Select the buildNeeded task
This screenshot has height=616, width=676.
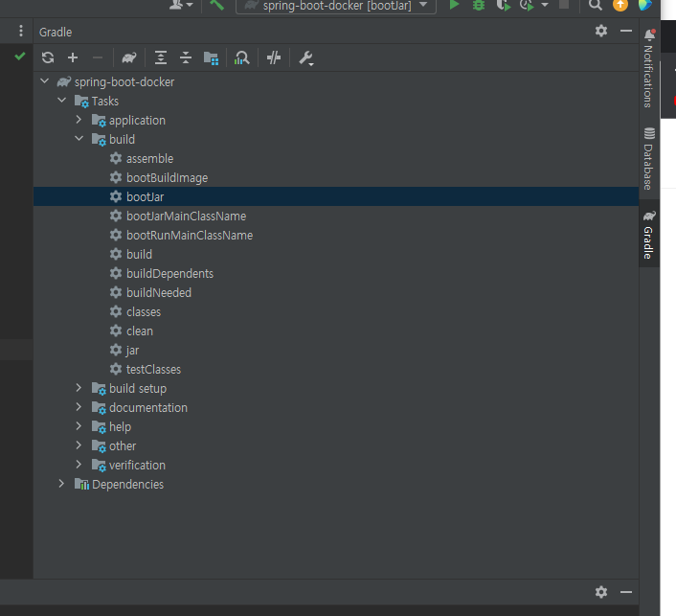click(159, 293)
